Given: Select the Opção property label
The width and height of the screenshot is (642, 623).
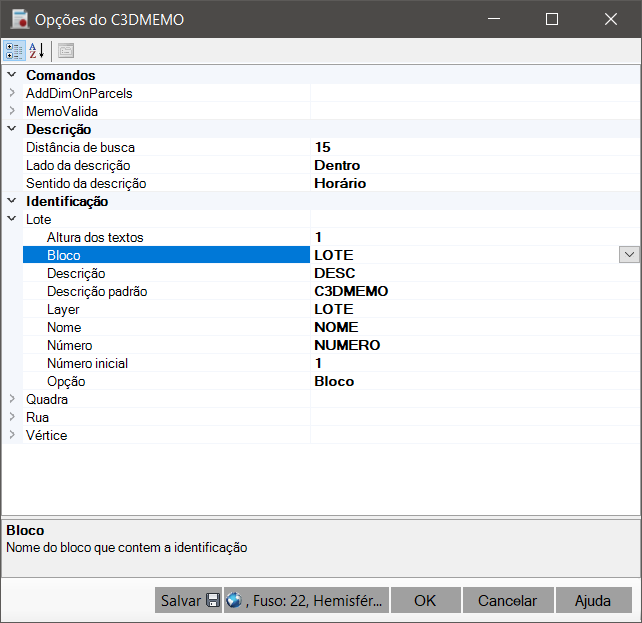Looking at the screenshot, I should [66, 381].
